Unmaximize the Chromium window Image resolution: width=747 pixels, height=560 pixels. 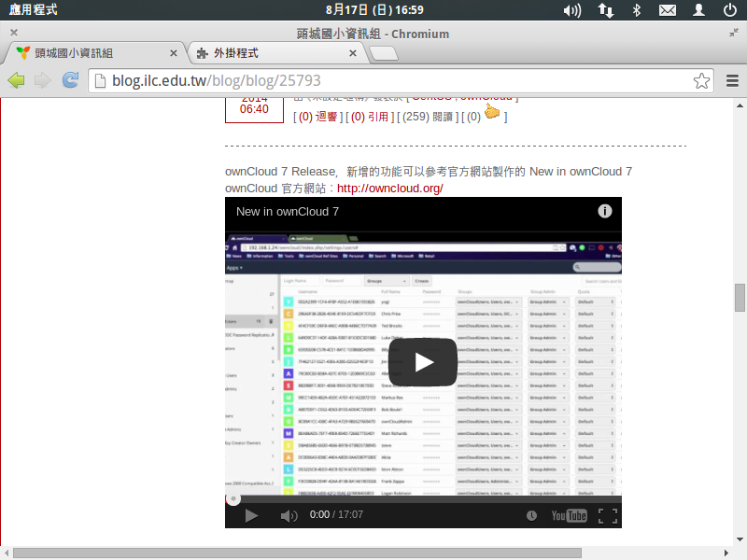pos(734,33)
